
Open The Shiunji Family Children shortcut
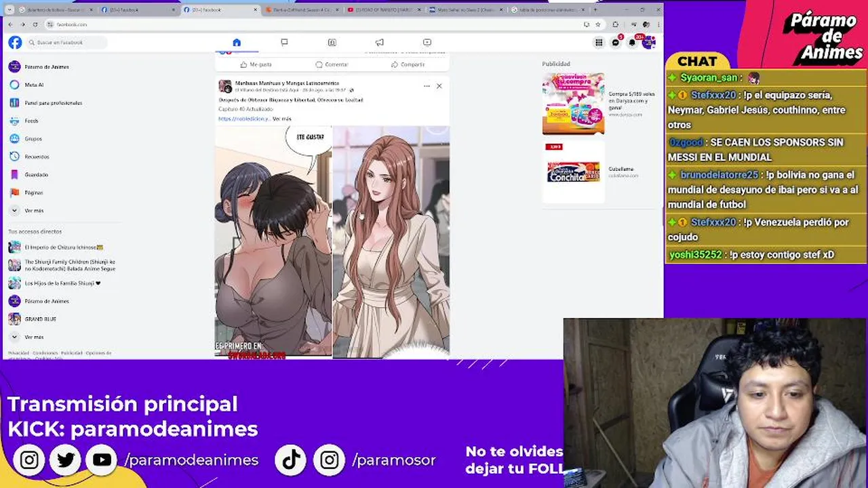pyautogui.click(x=70, y=266)
